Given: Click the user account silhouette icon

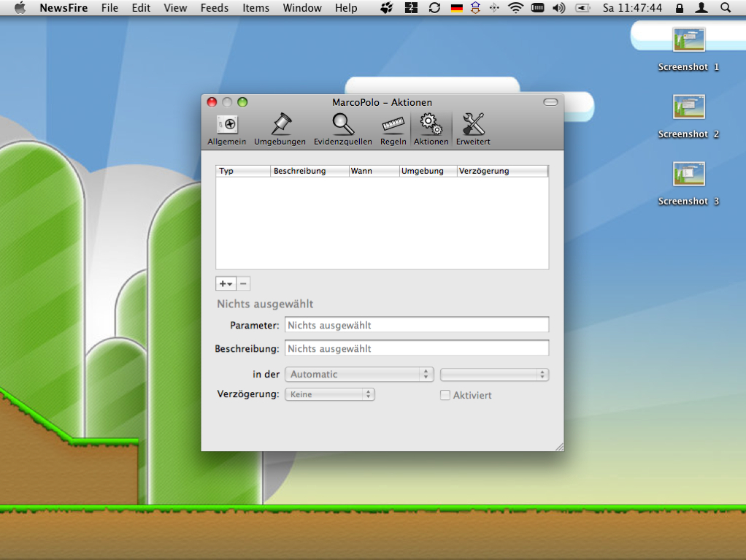Looking at the screenshot, I should click(701, 7).
